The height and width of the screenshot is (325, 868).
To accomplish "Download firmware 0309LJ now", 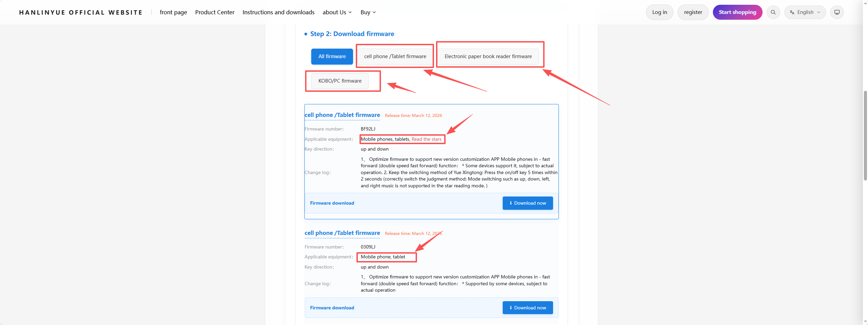I will pyautogui.click(x=528, y=308).
